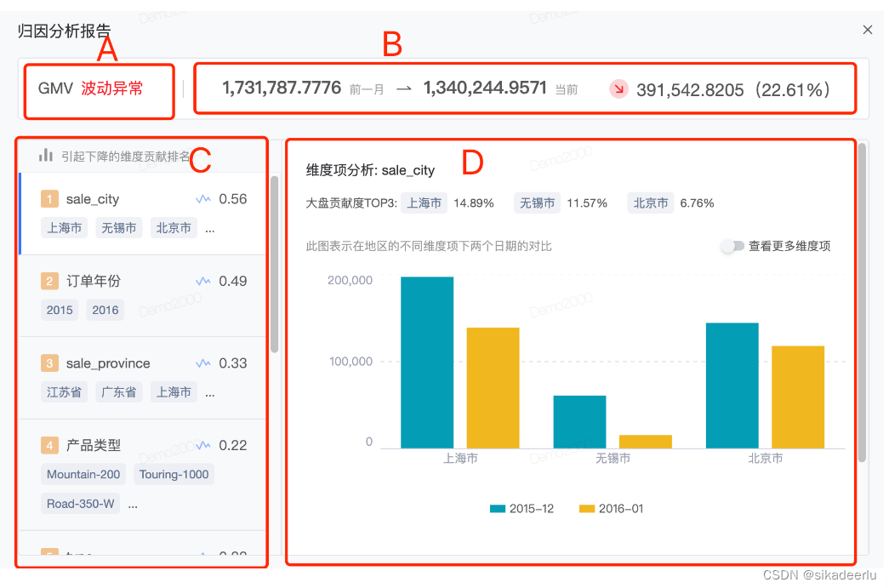The height and width of the screenshot is (588, 889).
Task: Click the rank 3 badge for sale_province
Action: pos(49,363)
